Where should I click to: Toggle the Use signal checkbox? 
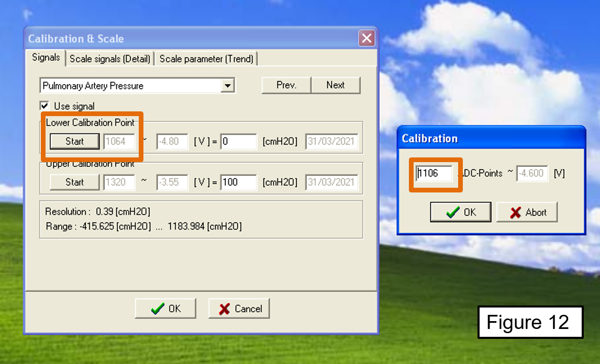(x=45, y=106)
